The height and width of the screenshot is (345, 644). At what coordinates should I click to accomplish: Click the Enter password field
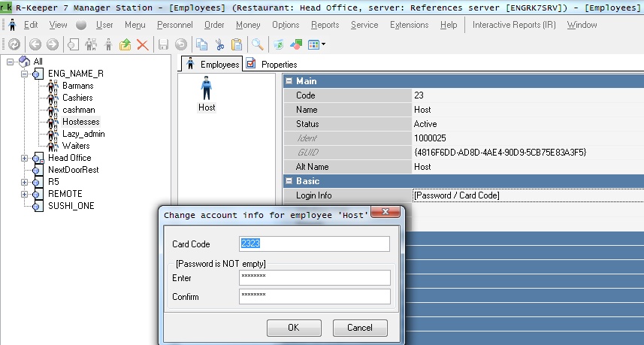pyautogui.click(x=315, y=277)
